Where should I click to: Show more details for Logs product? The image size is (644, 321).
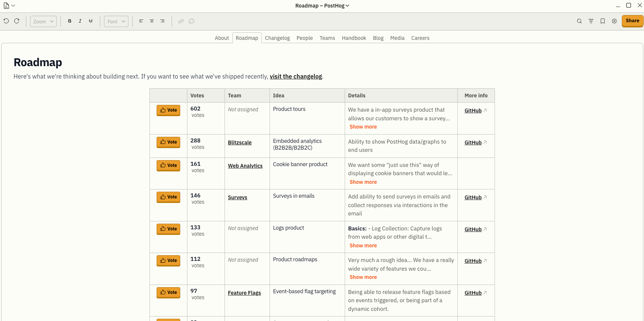point(363,245)
